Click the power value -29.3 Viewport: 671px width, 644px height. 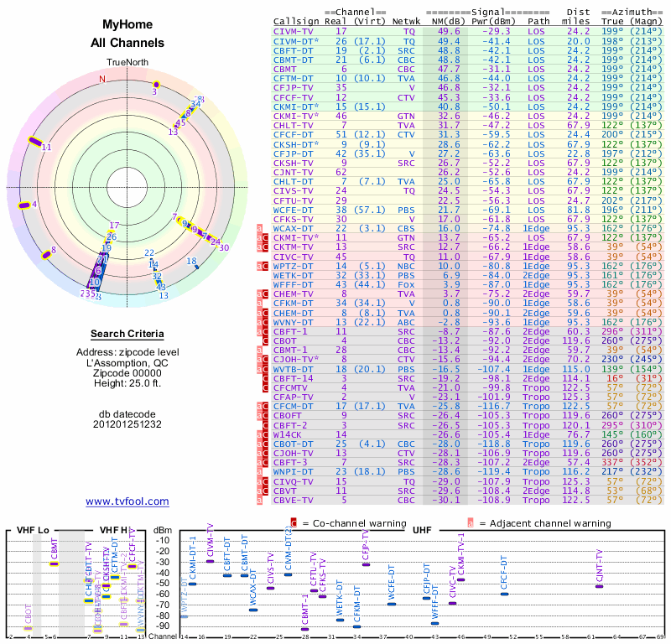tap(497, 31)
